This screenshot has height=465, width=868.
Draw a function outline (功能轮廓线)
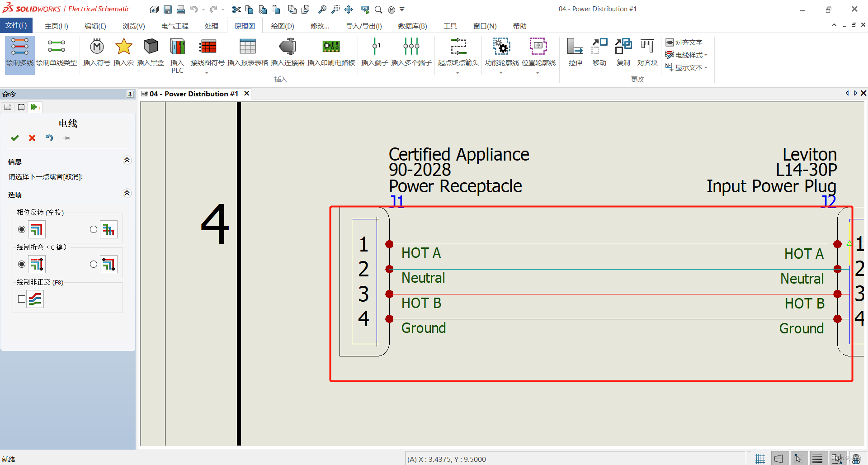pyautogui.click(x=502, y=52)
